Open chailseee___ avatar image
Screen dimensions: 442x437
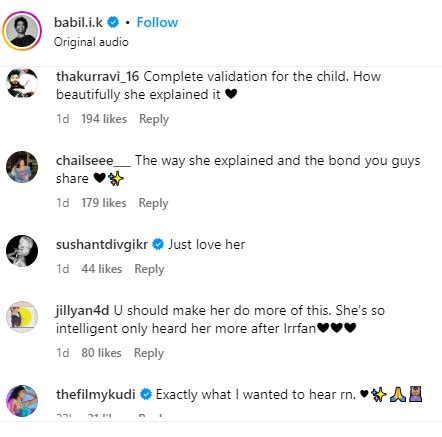click(22, 167)
